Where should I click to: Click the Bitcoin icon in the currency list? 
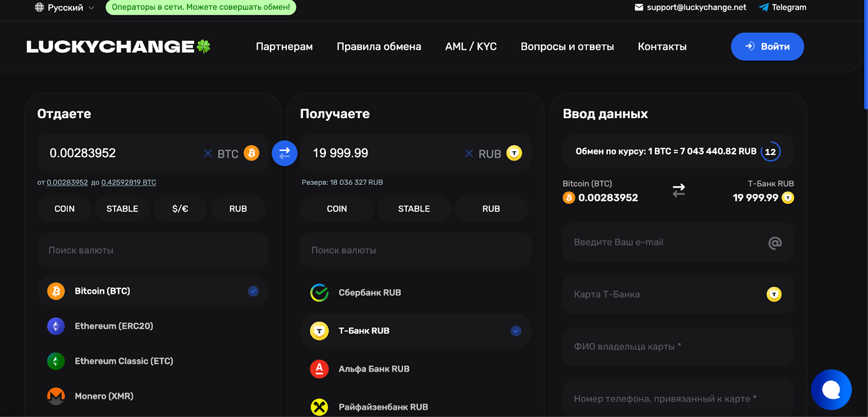(56, 291)
